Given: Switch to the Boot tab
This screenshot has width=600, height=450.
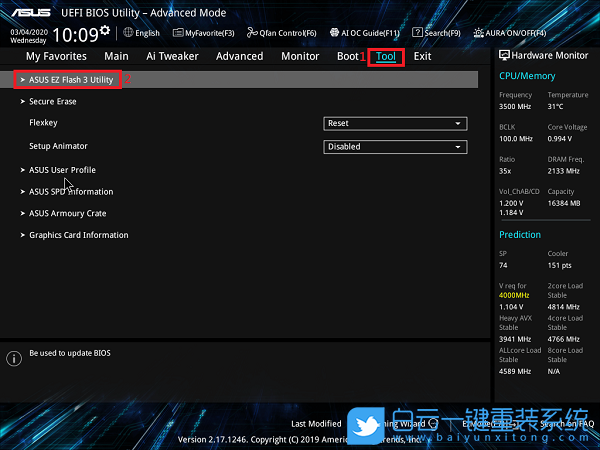Looking at the screenshot, I should pyautogui.click(x=347, y=57).
